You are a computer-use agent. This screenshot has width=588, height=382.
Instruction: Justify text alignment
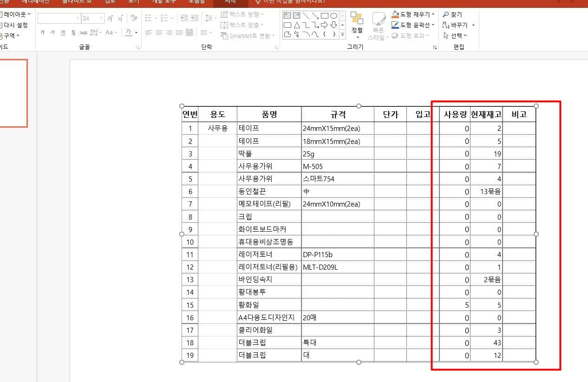179,32
